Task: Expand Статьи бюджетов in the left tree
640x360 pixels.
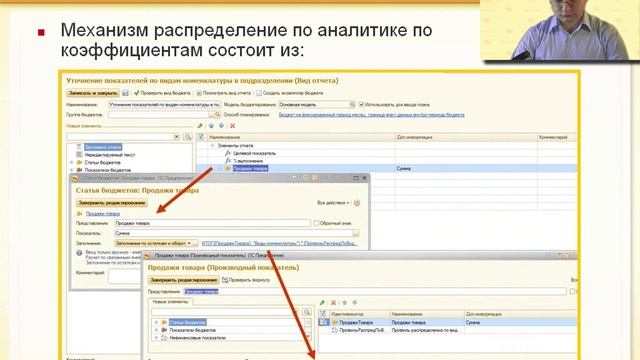Action: (x=72, y=162)
